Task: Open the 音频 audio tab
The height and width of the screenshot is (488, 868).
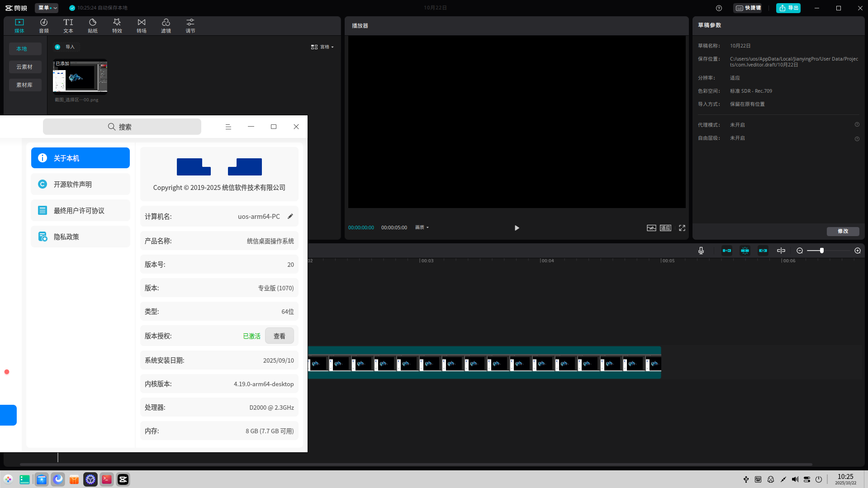Action: pos(44,26)
